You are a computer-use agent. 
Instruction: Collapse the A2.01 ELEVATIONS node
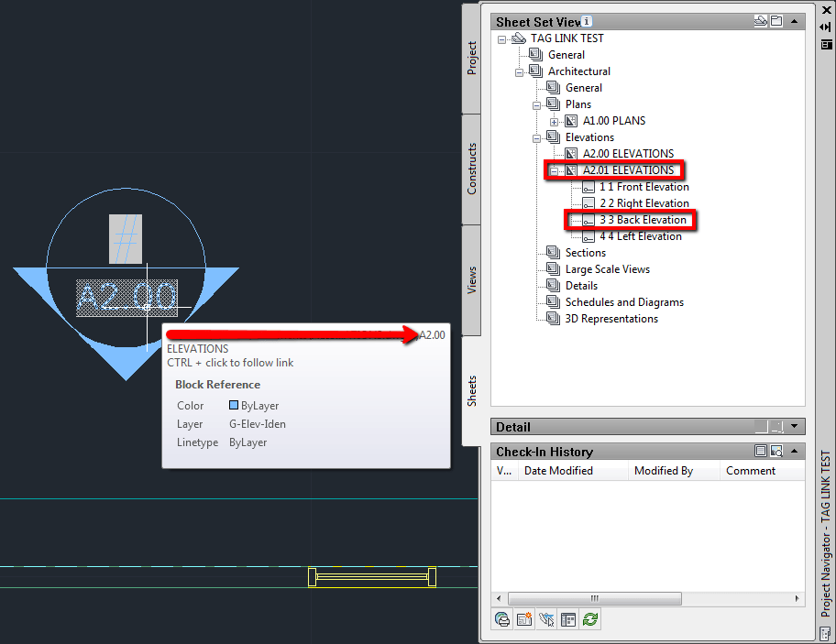click(x=555, y=169)
